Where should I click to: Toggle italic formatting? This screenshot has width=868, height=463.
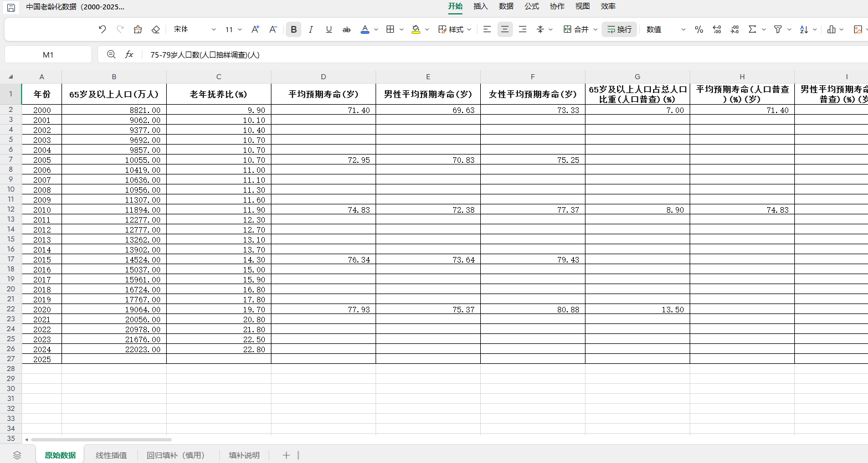311,29
